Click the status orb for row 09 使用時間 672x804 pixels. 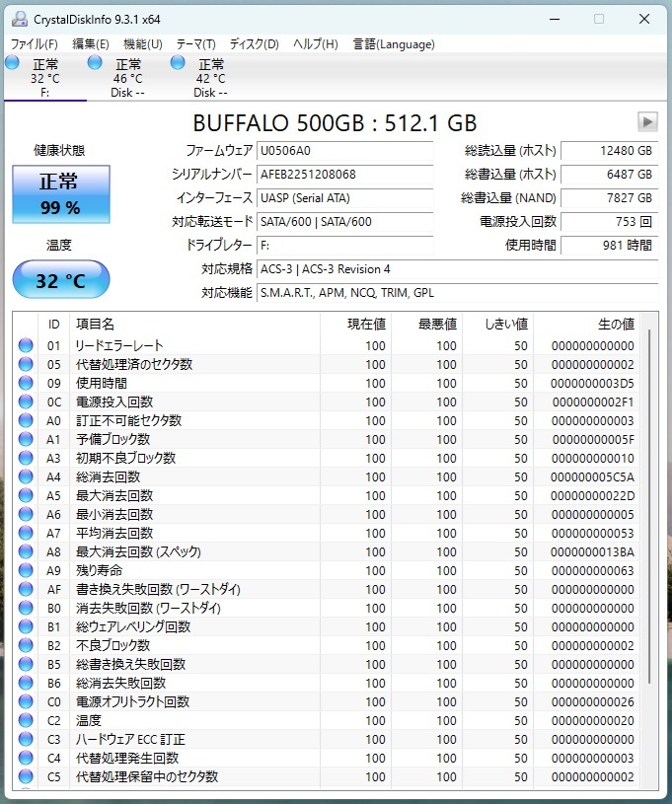coord(26,383)
